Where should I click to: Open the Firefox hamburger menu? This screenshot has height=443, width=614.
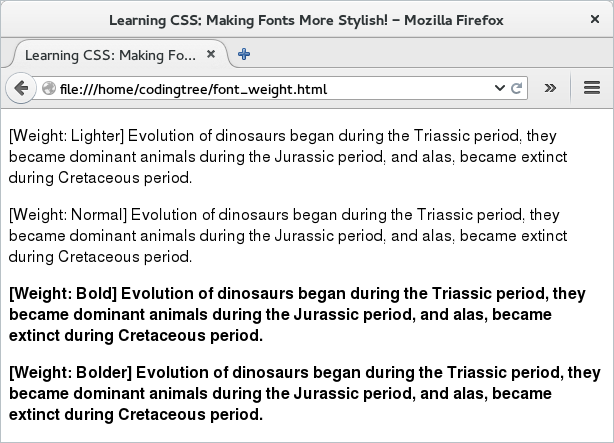point(591,88)
